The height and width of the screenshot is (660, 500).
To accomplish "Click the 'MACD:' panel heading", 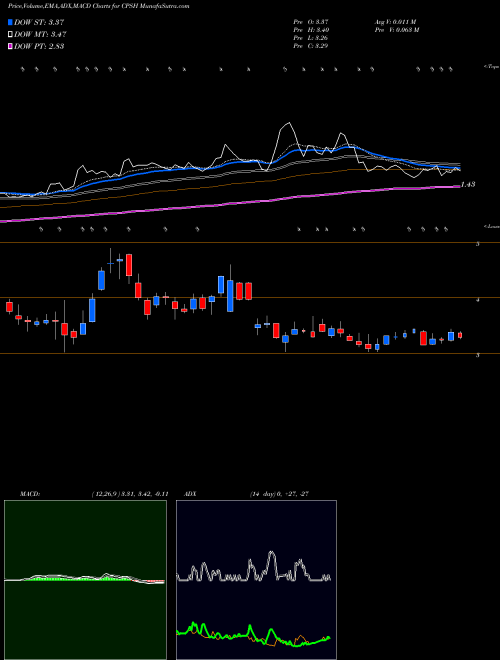I will (x=29, y=494).
